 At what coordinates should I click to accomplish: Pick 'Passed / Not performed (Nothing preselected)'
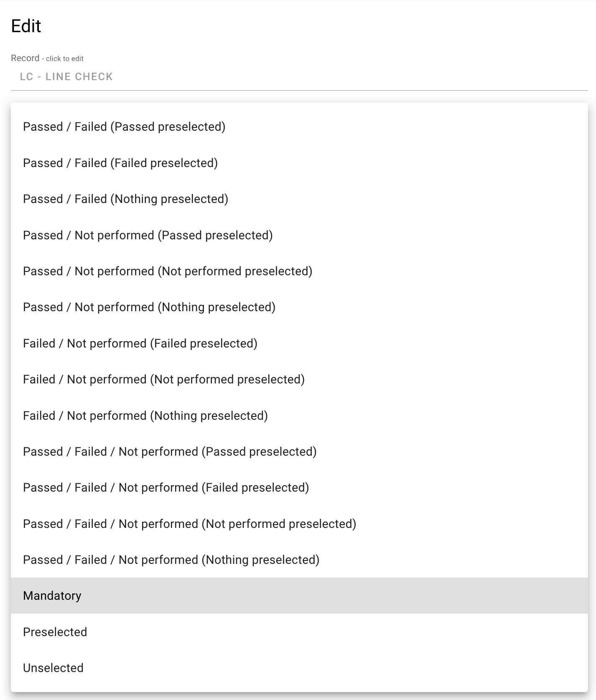pos(149,307)
